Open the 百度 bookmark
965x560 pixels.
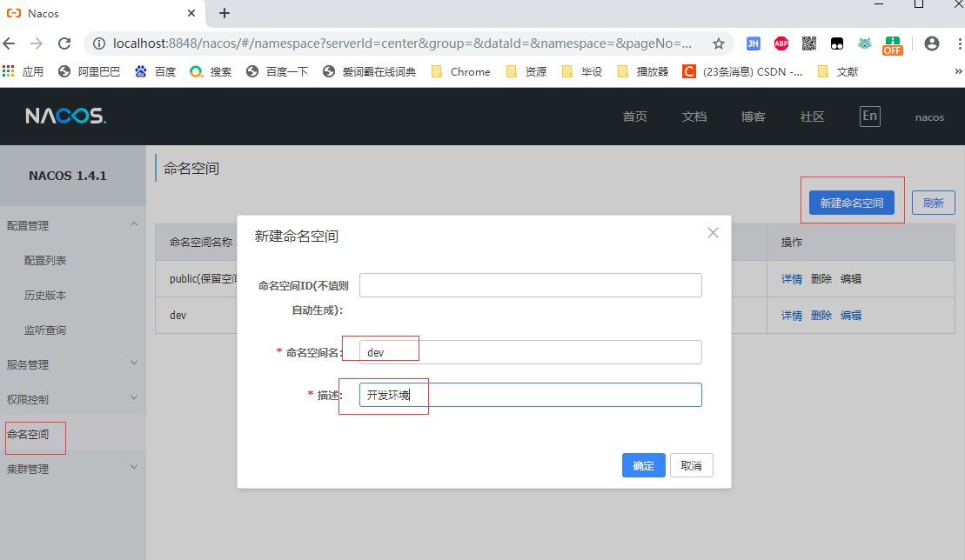[x=156, y=72]
